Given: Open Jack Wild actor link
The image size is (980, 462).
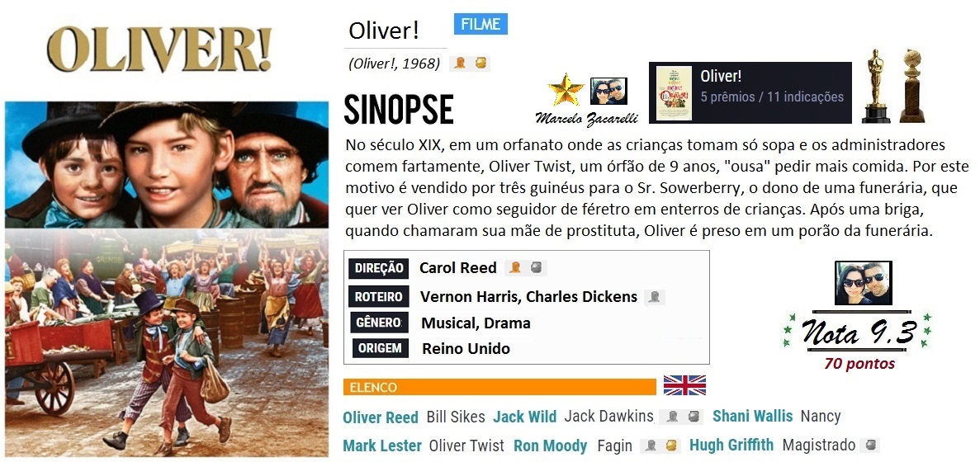Looking at the screenshot, I should coord(524,417).
